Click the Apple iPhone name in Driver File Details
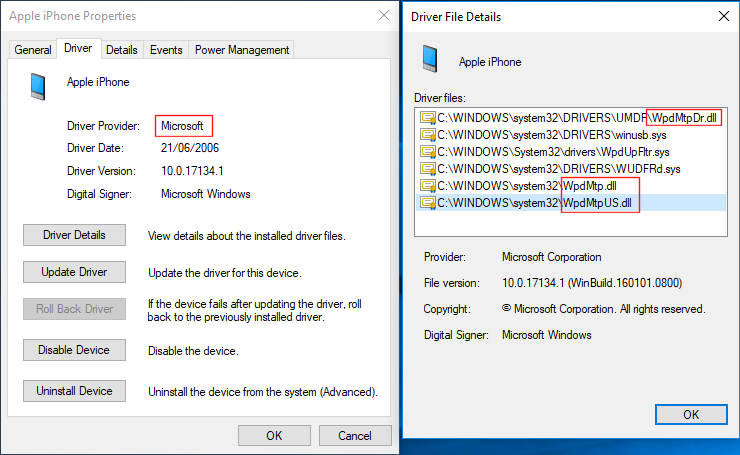This screenshot has width=740, height=455. coord(490,62)
